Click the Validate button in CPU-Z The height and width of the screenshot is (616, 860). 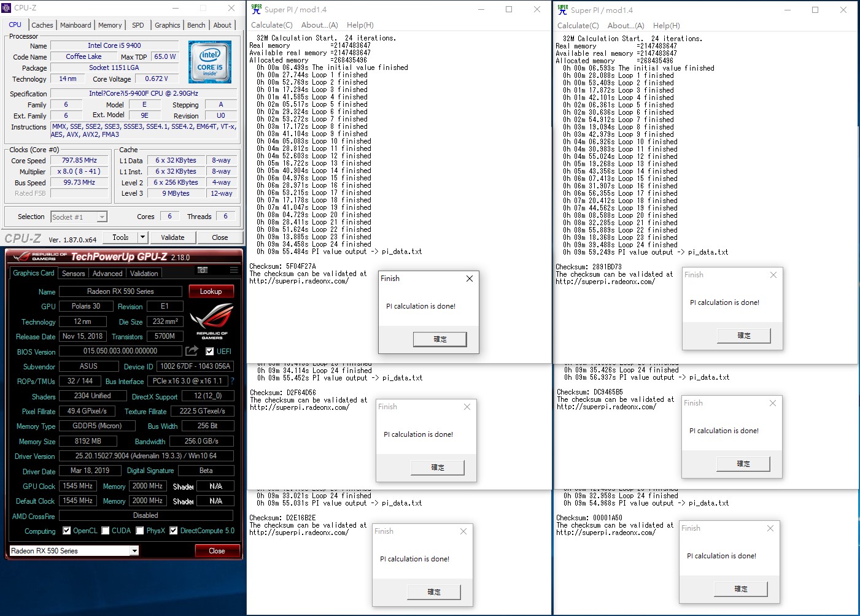(172, 237)
